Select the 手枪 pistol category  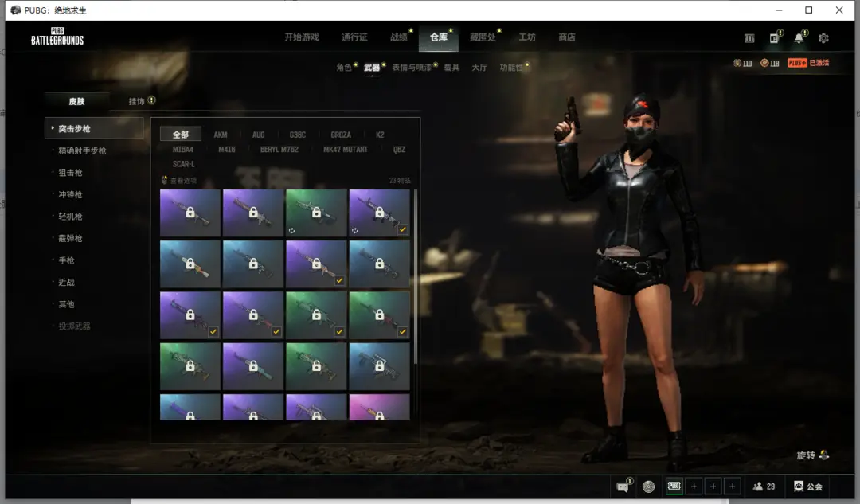pyautogui.click(x=66, y=260)
